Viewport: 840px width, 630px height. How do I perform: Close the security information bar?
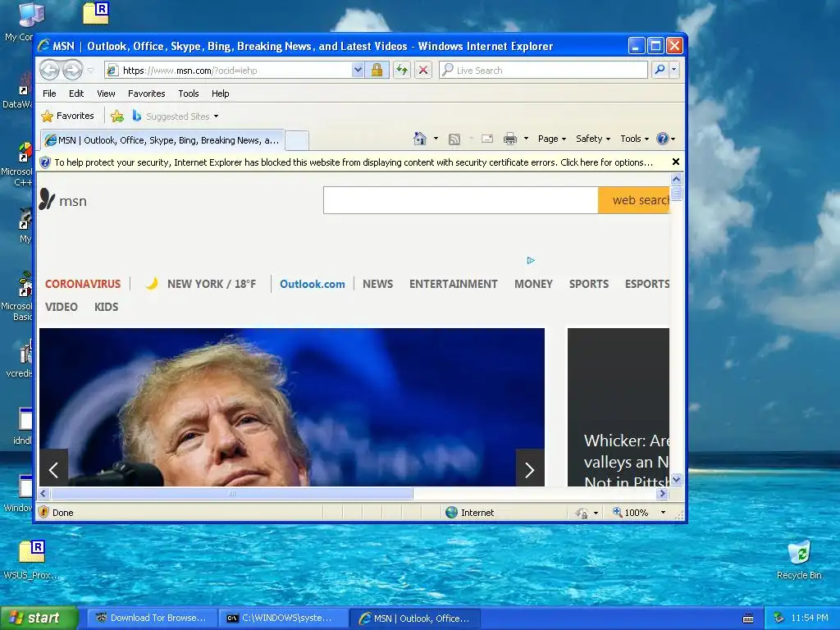(x=676, y=162)
